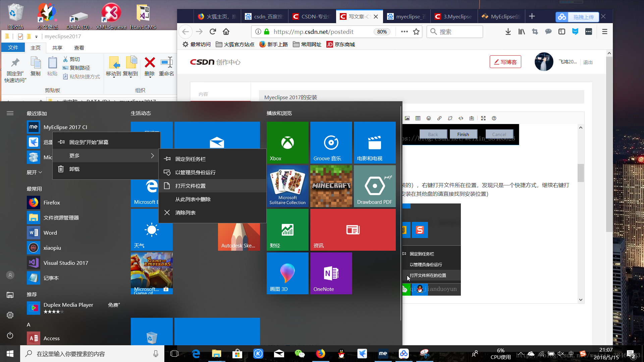Viewport: 644px width, 362px height.
Task: Select 固定到"开始"屏幕 in context menu
Action: [106, 142]
